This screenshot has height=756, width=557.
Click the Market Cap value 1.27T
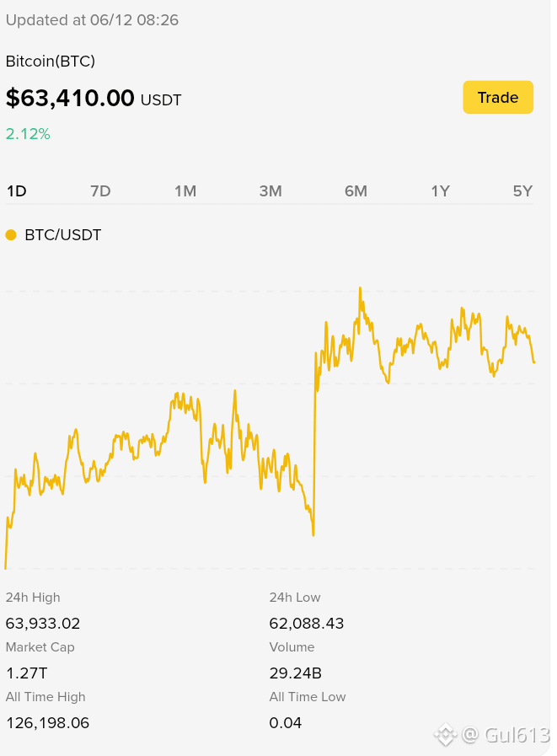click(x=26, y=673)
